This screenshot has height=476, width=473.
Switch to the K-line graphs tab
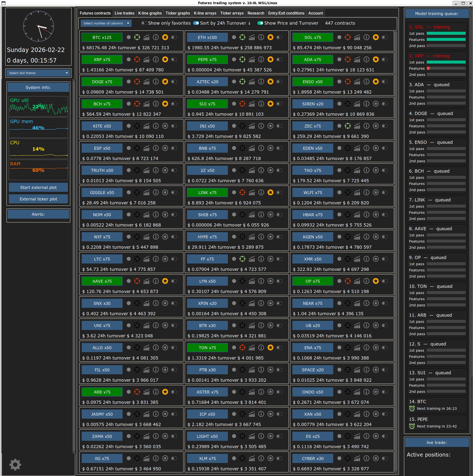click(150, 13)
